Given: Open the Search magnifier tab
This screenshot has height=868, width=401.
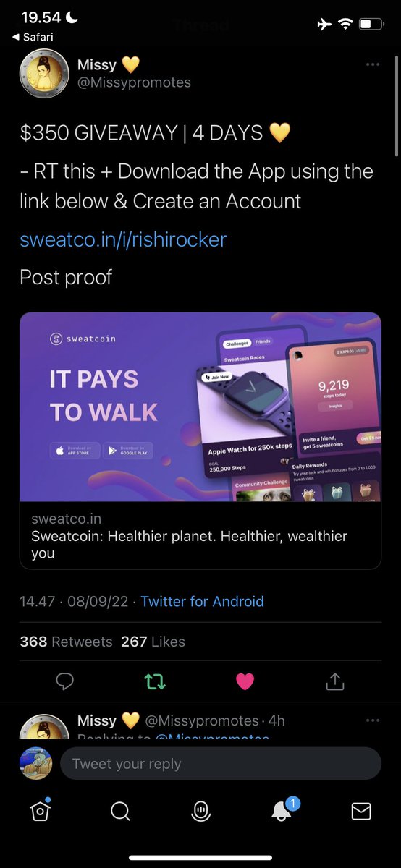Looking at the screenshot, I should coord(120,812).
